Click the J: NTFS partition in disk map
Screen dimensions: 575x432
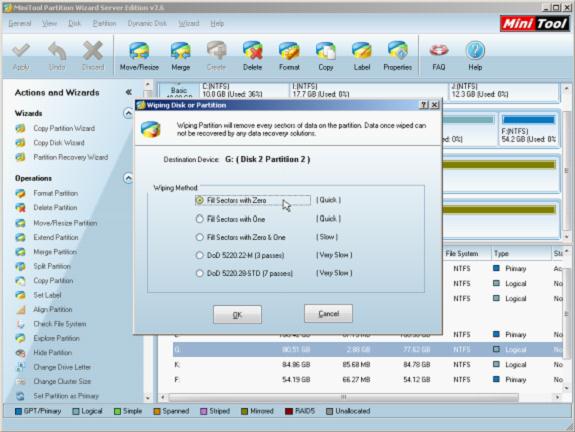click(504, 92)
